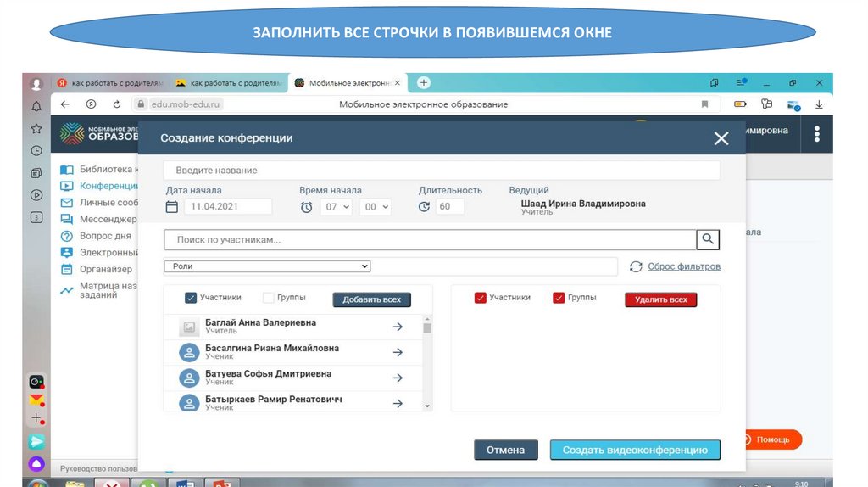Open the Роли dropdown
868x487 pixels.
tap(267, 266)
